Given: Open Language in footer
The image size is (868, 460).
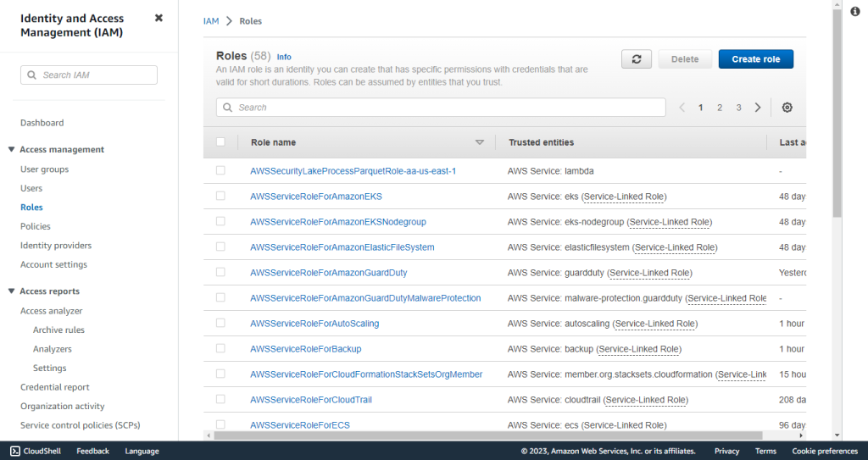Looking at the screenshot, I should click(142, 452).
